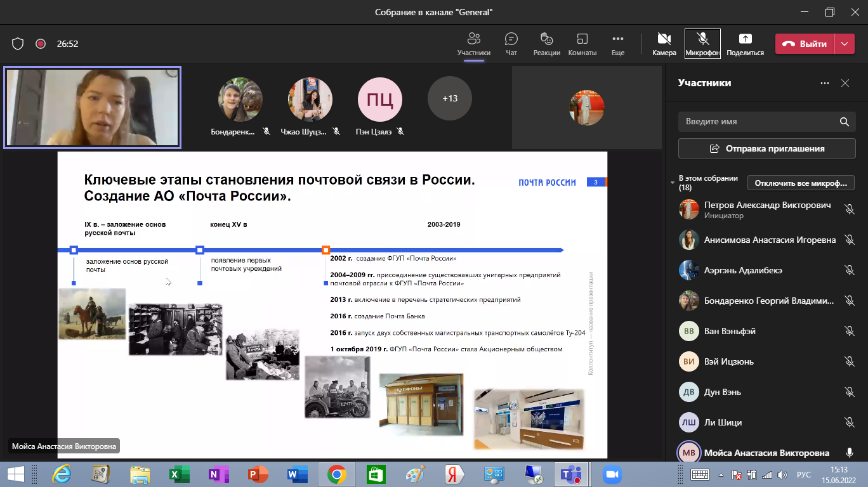Open Internet Explorer from the taskbar
Image resolution: width=868 pixels, height=487 pixels.
(x=62, y=474)
